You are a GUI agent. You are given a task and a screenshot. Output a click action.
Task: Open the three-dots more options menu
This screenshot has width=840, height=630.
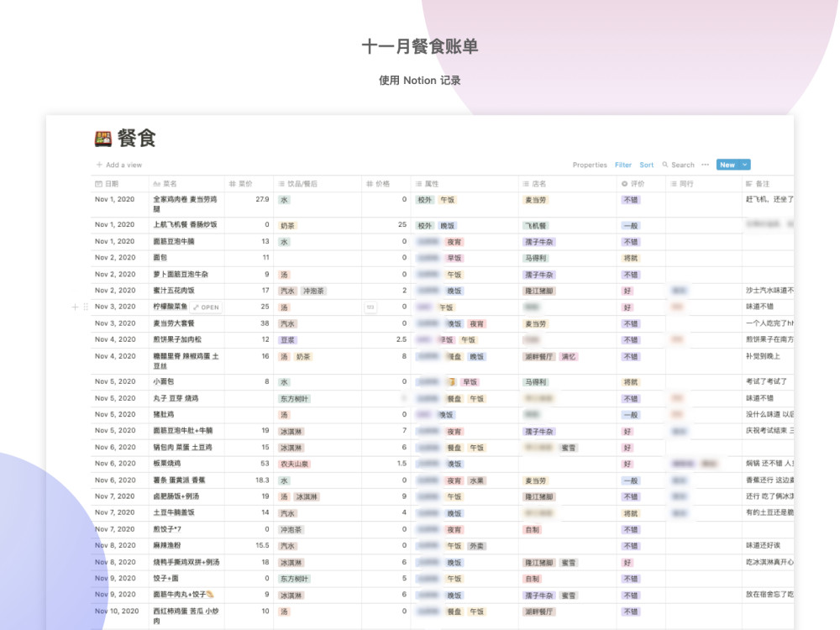[705, 165]
